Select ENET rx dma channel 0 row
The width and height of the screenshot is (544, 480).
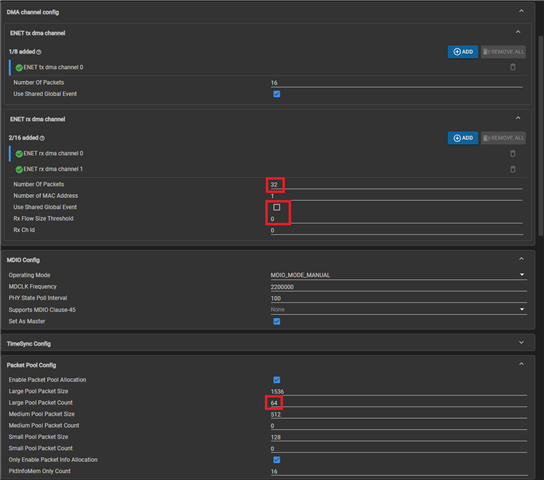click(x=267, y=154)
